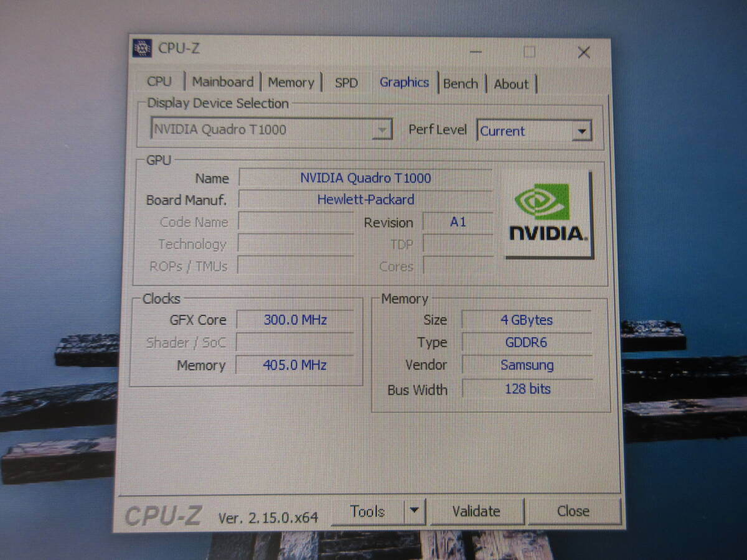Show the About tab
The image size is (747, 560).
coord(511,84)
